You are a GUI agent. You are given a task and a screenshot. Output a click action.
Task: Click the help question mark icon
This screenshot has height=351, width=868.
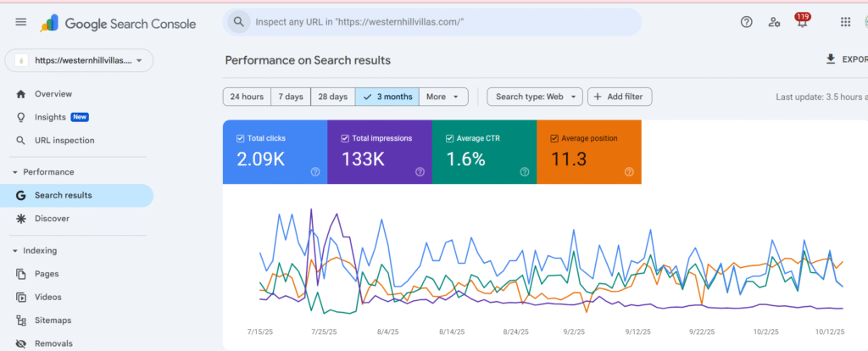[x=746, y=22]
